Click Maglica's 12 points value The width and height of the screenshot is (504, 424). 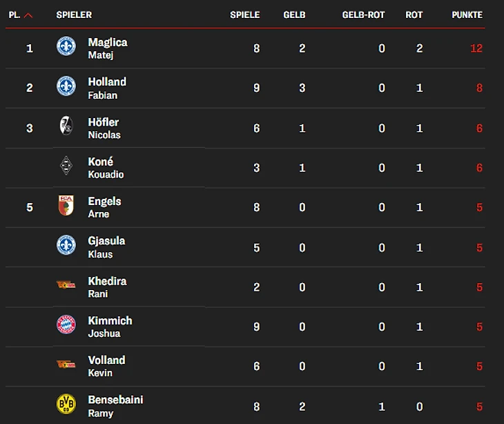tap(476, 48)
